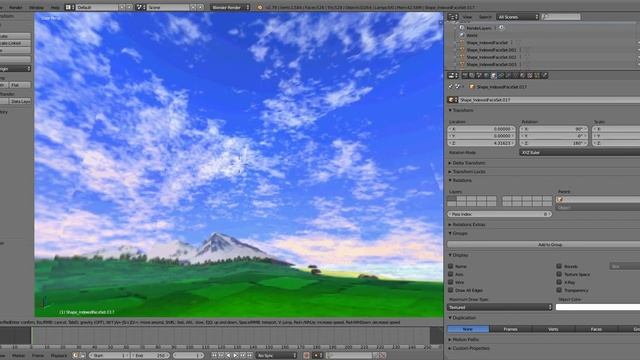
Task: Open the Object Constraints properties icon
Action: click(x=501, y=76)
